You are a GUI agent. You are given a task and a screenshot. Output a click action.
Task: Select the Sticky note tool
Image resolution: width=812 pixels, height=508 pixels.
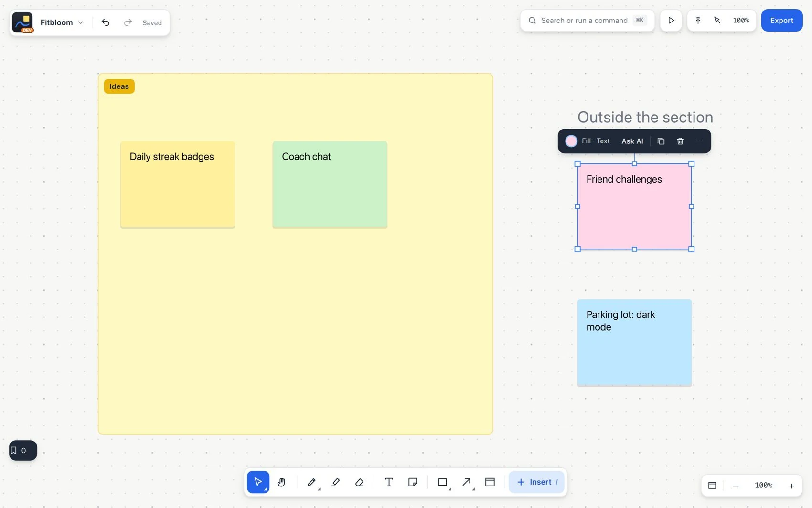click(x=413, y=482)
